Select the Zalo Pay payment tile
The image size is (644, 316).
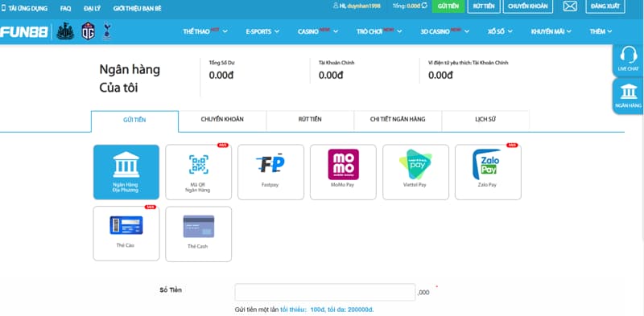coord(488,172)
